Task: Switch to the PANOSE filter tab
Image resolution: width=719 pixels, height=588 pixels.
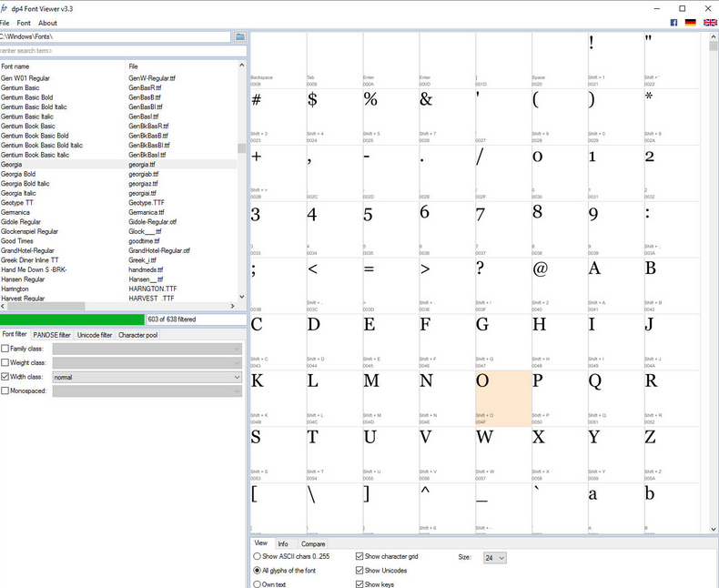Action: point(52,335)
